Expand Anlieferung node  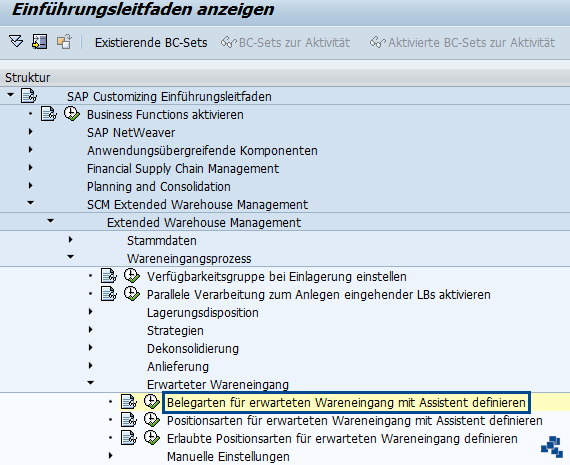[x=91, y=365]
